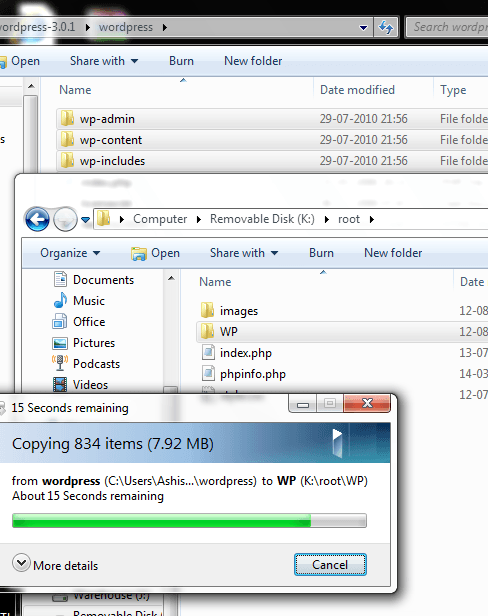Select wp-includes folder icon
Viewport: 488px width, 616px height.
tap(67, 160)
